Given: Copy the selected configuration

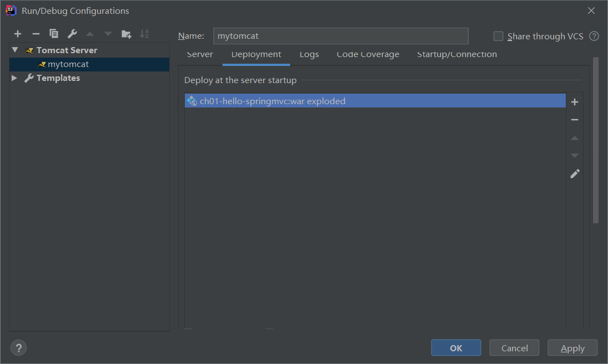Looking at the screenshot, I should click(54, 34).
